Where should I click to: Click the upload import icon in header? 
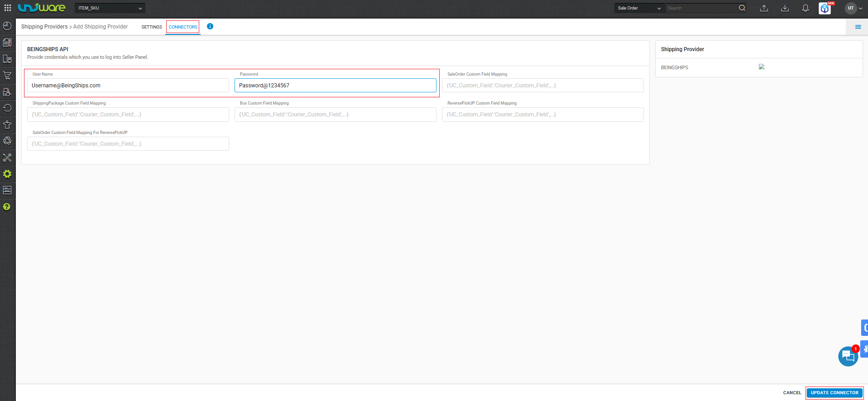click(x=764, y=8)
